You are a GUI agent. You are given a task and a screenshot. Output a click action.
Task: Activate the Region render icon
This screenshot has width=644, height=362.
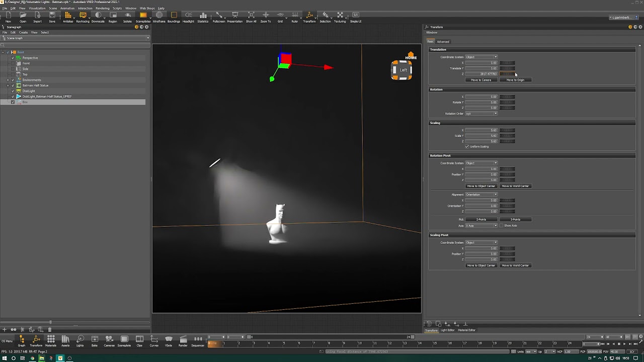click(113, 17)
